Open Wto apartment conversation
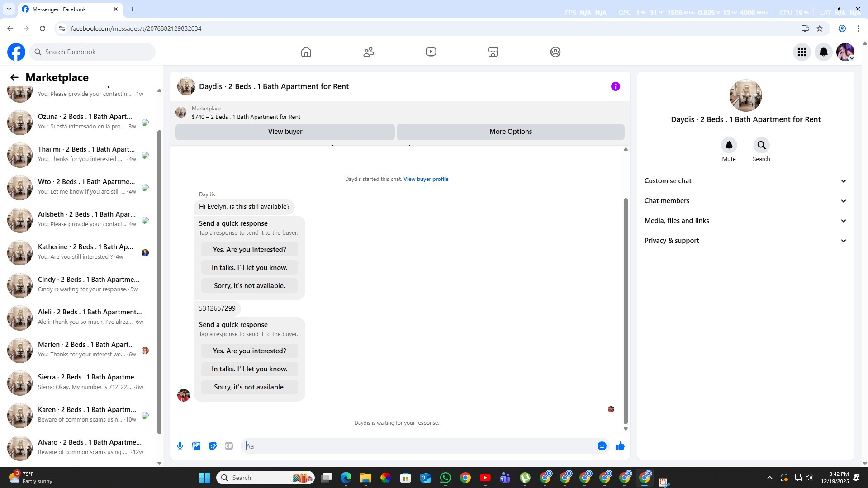The width and height of the screenshot is (868, 488). click(x=80, y=188)
